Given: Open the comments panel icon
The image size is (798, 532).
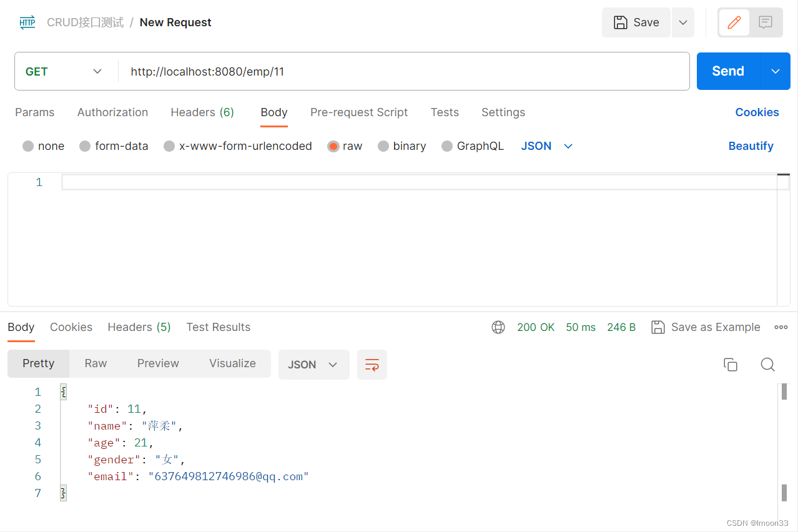Looking at the screenshot, I should [766, 22].
